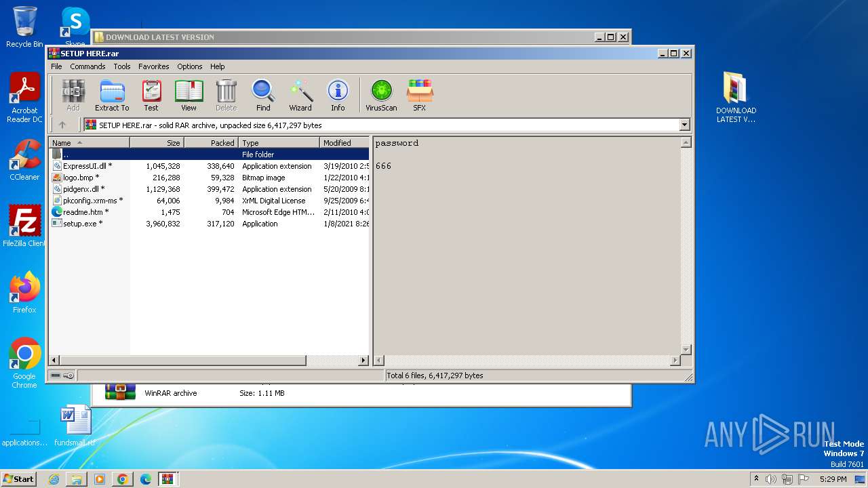Image resolution: width=868 pixels, height=488 pixels.
Task: Run the Test archive tool
Action: (x=151, y=95)
